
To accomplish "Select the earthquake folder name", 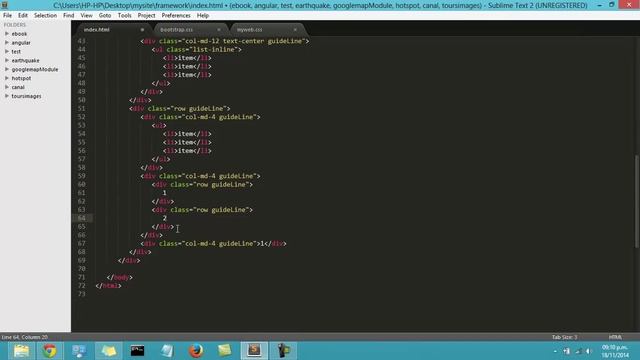I will tap(25, 60).
